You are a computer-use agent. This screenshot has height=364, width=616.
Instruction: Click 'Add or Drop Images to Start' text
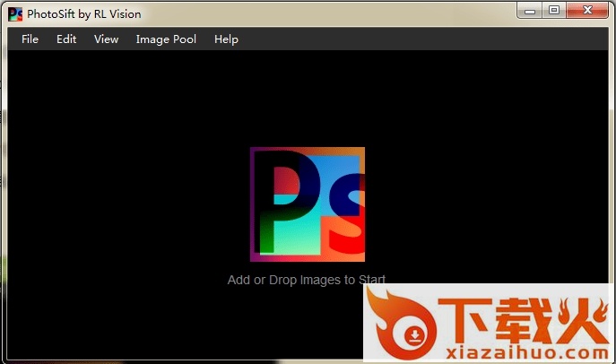(x=307, y=280)
